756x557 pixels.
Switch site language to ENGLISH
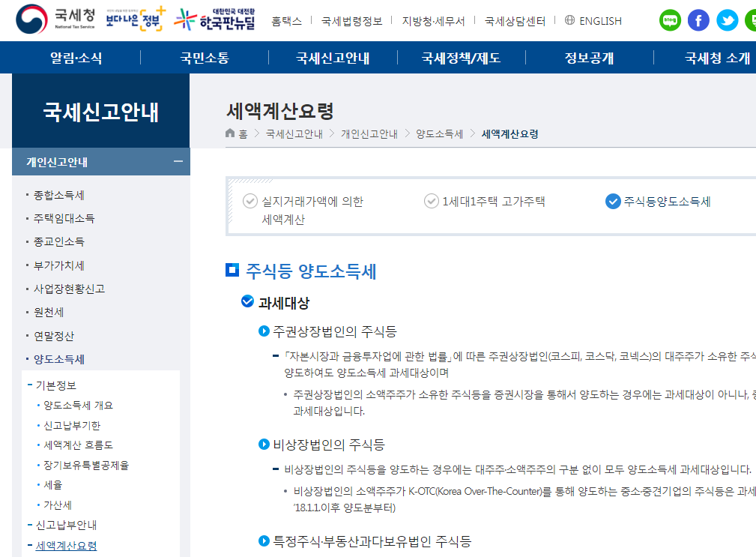point(600,21)
